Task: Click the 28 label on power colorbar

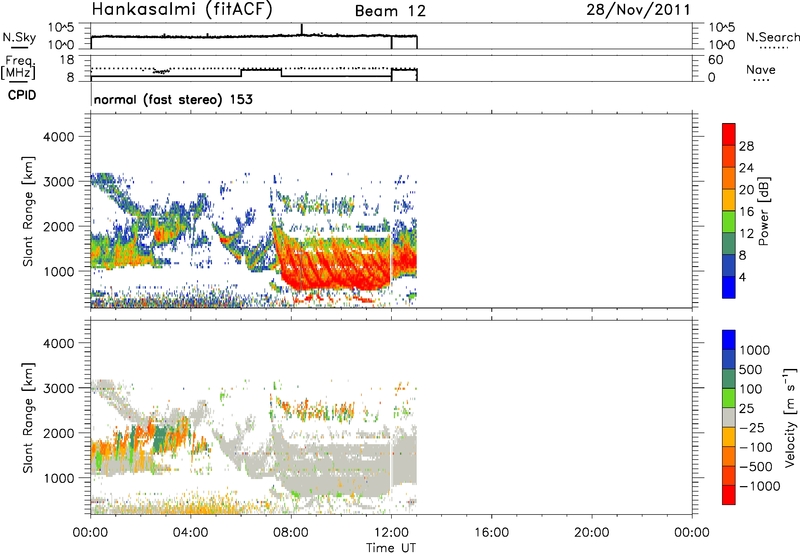Action: (746, 146)
